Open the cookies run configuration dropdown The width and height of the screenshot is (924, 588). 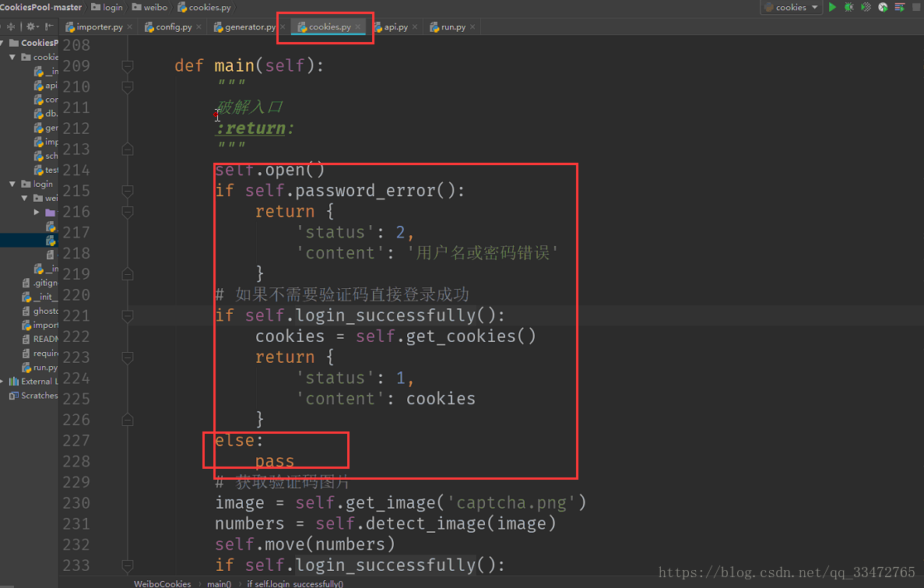click(x=792, y=7)
